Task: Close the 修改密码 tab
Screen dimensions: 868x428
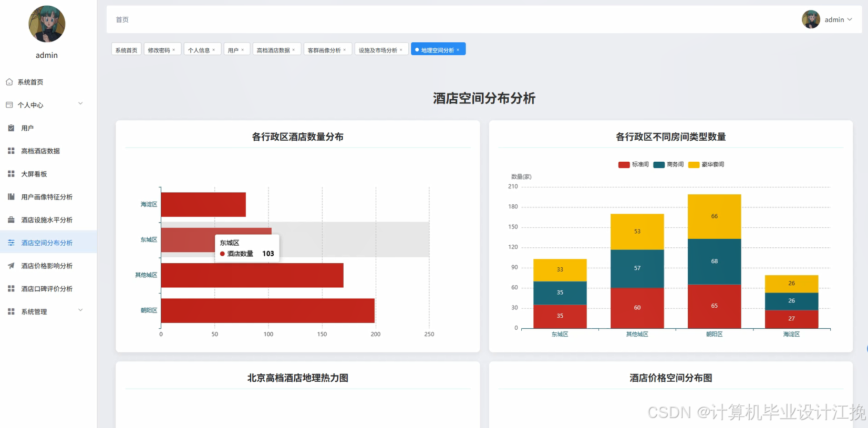Action: (174, 50)
